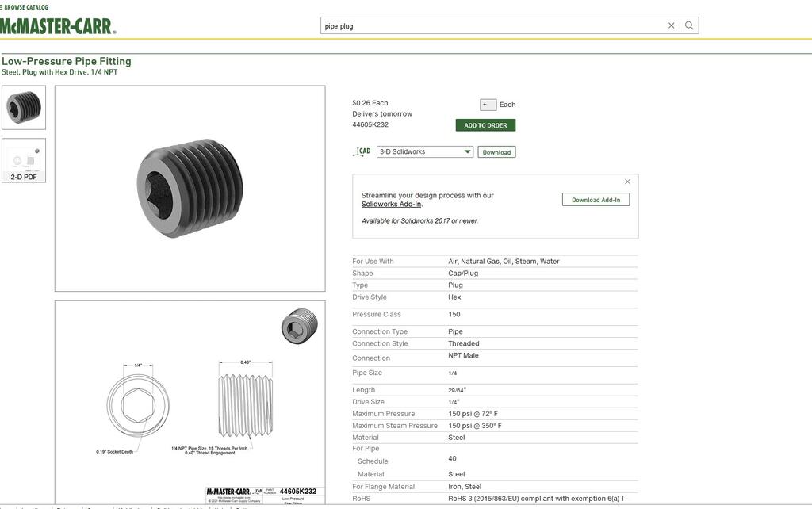Click the '150 psi @ 72° F' value
Viewport: 812px width, 509px height.
coord(473,414)
